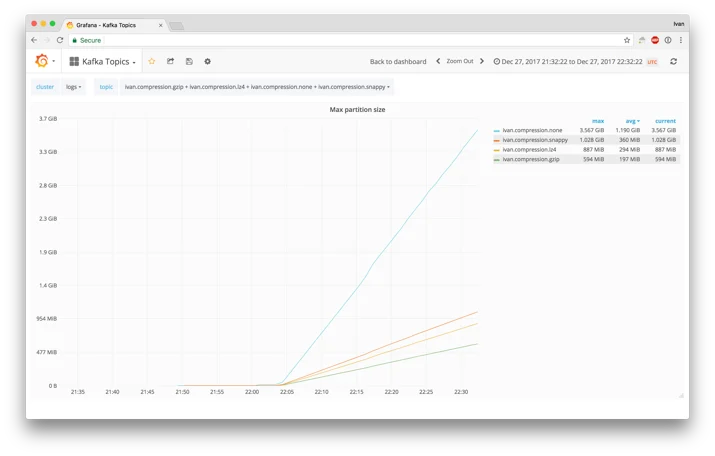Click the red adblock extension icon

(x=655, y=40)
